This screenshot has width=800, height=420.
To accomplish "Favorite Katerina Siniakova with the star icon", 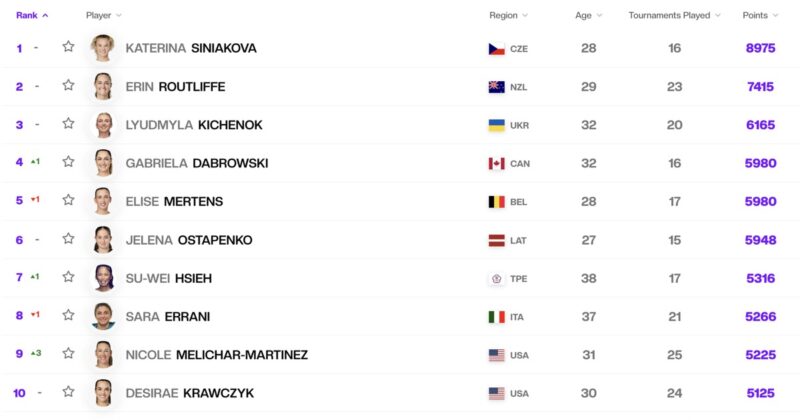I will pyautogui.click(x=68, y=47).
